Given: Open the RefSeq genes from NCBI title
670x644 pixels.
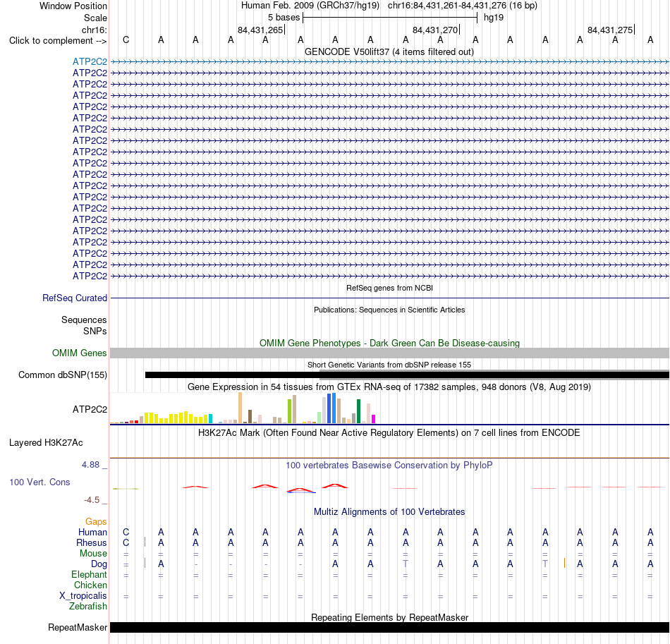Looking at the screenshot, I should pos(389,288).
